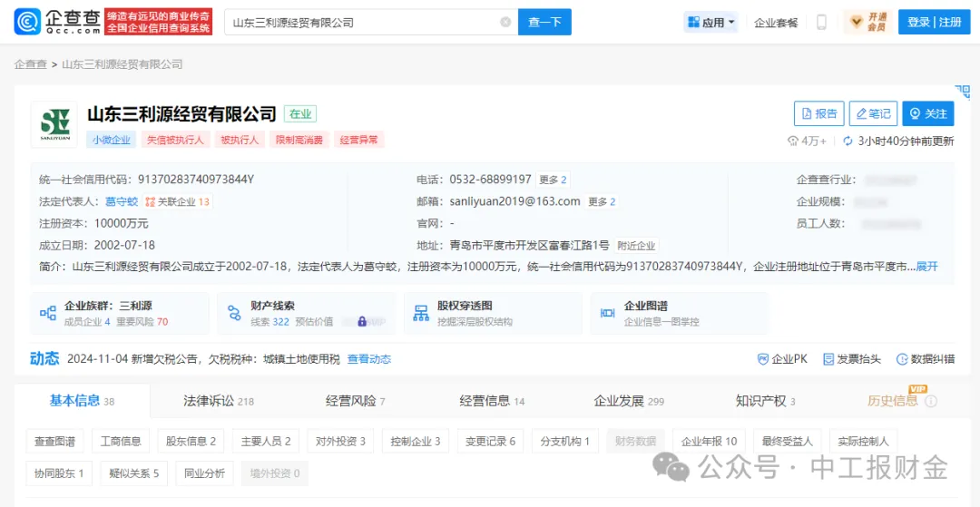
Task: Click the refresh update icon
Action: [x=848, y=141]
